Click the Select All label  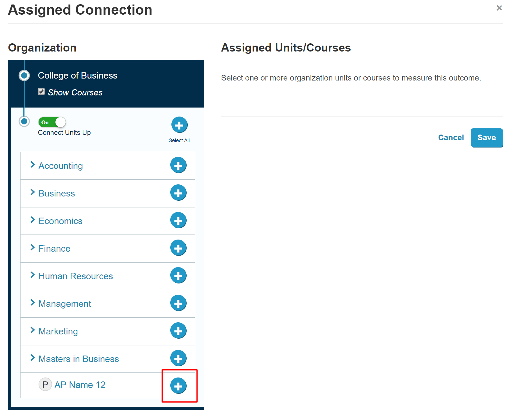coord(179,140)
